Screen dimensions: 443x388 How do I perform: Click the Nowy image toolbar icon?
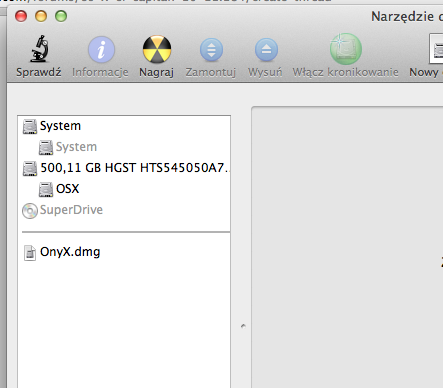pyautogui.click(x=436, y=49)
